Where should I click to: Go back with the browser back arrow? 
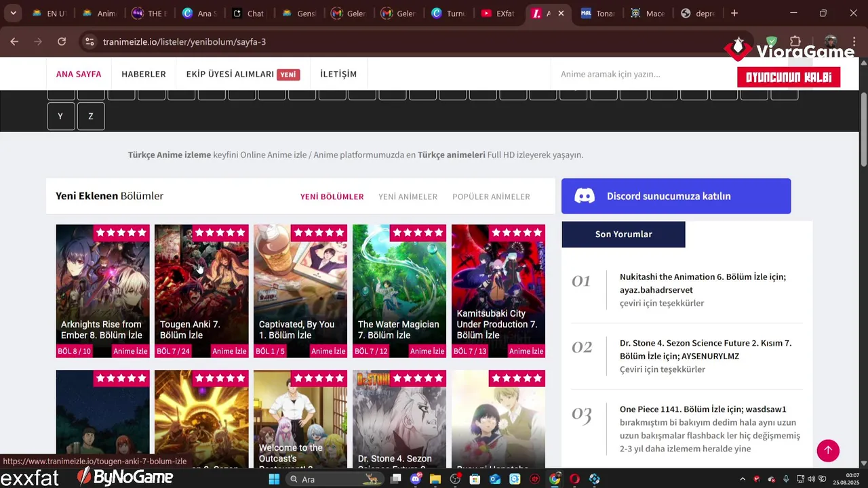coord(14,42)
